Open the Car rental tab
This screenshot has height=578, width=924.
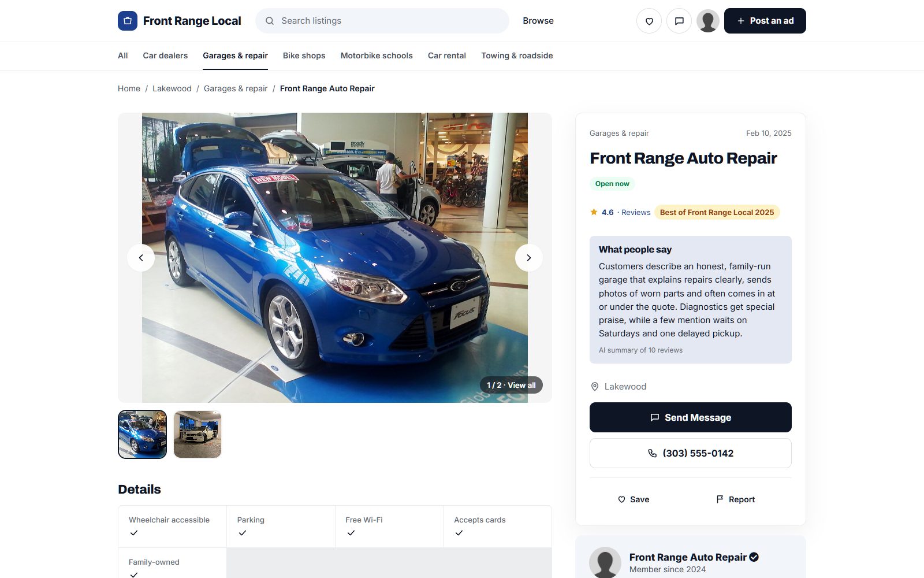pyautogui.click(x=447, y=55)
